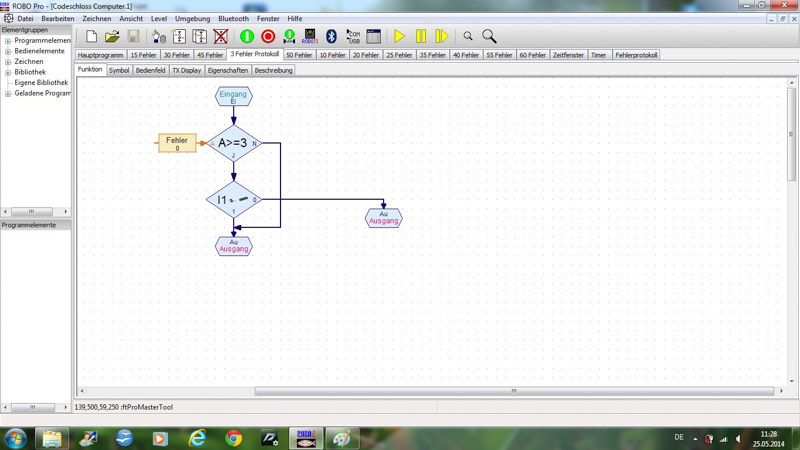
Task: Select Eigene Bibliothek tree entry
Action: tap(41, 83)
